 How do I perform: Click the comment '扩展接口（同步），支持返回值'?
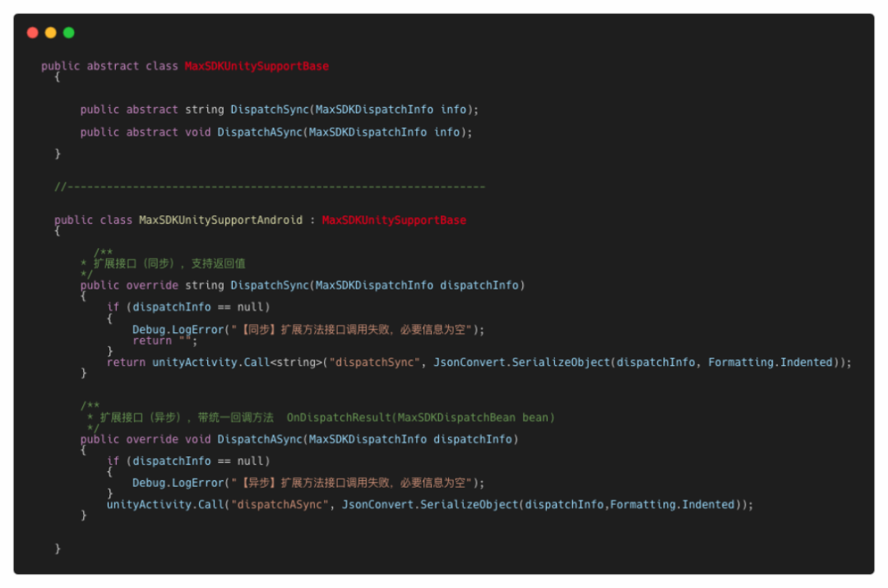pyautogui.click(x=169, y=263)
